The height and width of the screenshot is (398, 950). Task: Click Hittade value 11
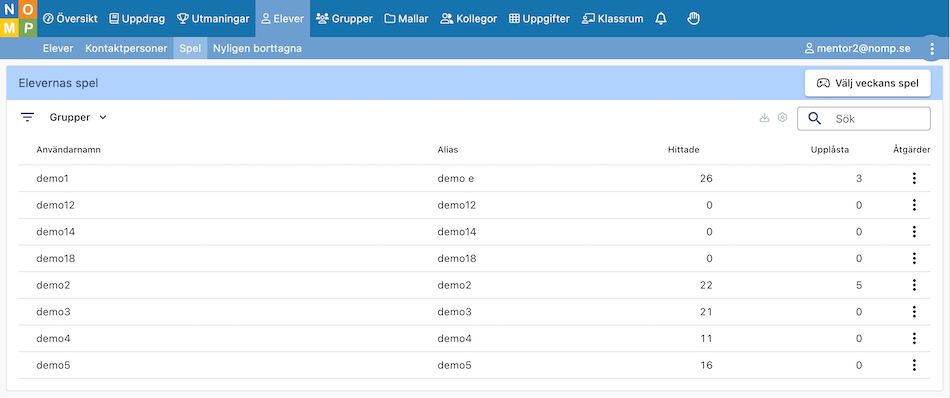[x=706, y=338]
